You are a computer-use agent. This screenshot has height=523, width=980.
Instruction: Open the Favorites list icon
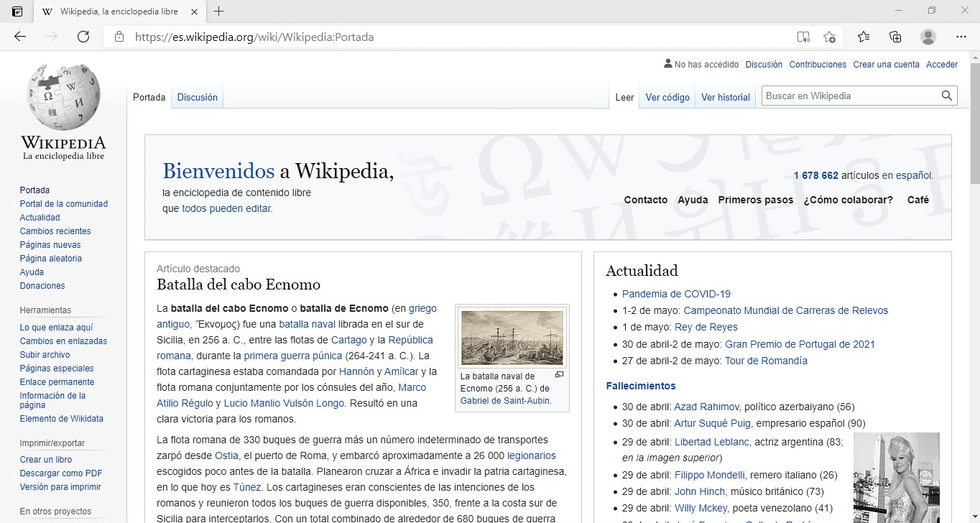pyautogui.click(x=864, y=37)
